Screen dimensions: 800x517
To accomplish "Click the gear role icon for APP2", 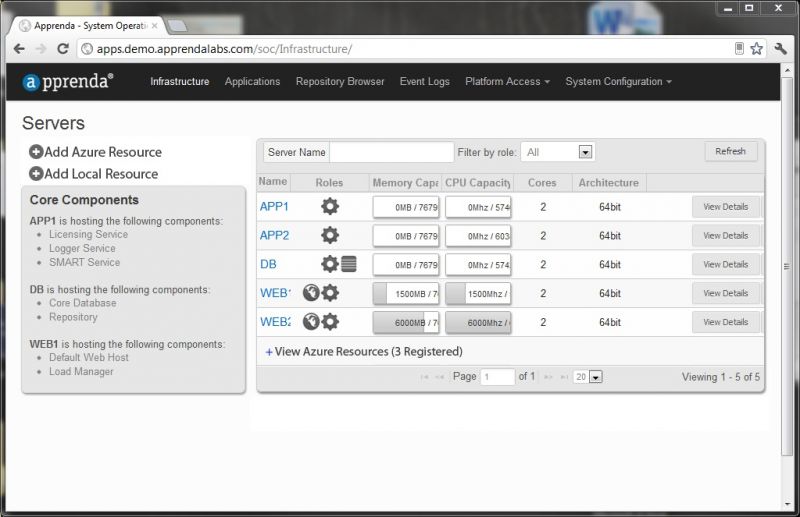I will 330,235.
